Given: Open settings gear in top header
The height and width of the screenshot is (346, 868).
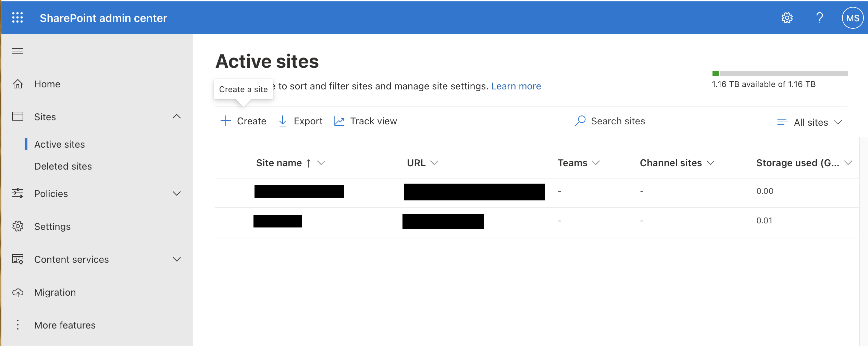Looking at the screenshot, I should [x=787, y=18].
